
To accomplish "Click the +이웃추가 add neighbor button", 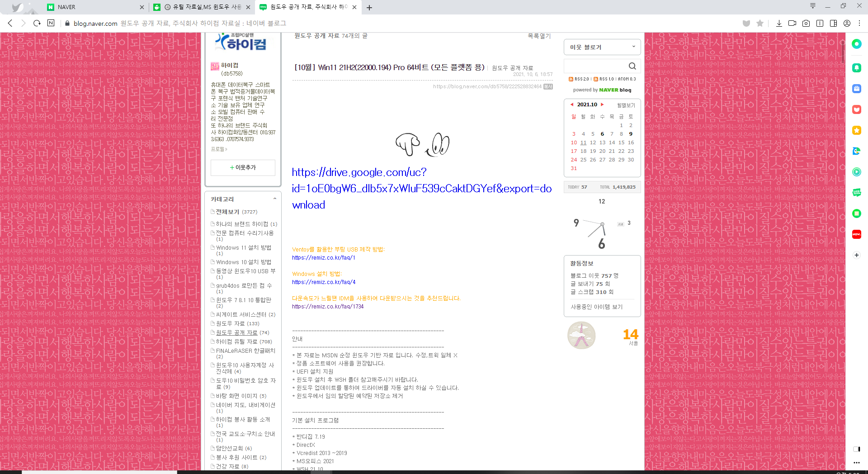I will (x=243, y=167).
